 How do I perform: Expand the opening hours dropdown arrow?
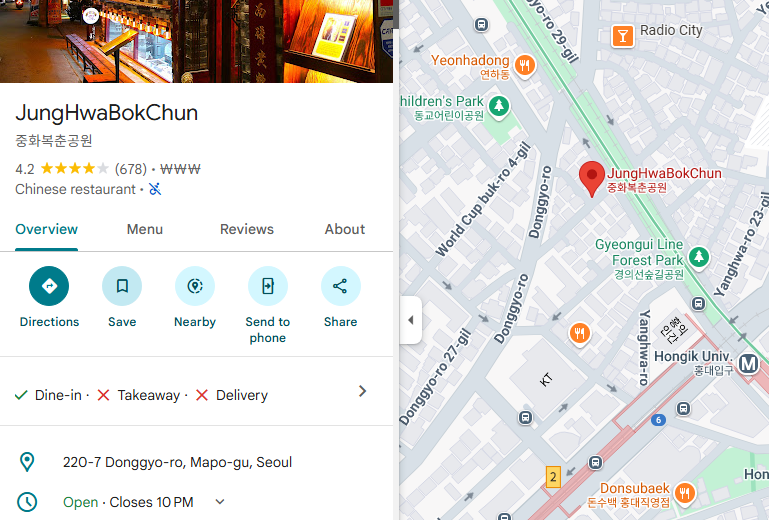pyautogui.click(x=220, y=502)
